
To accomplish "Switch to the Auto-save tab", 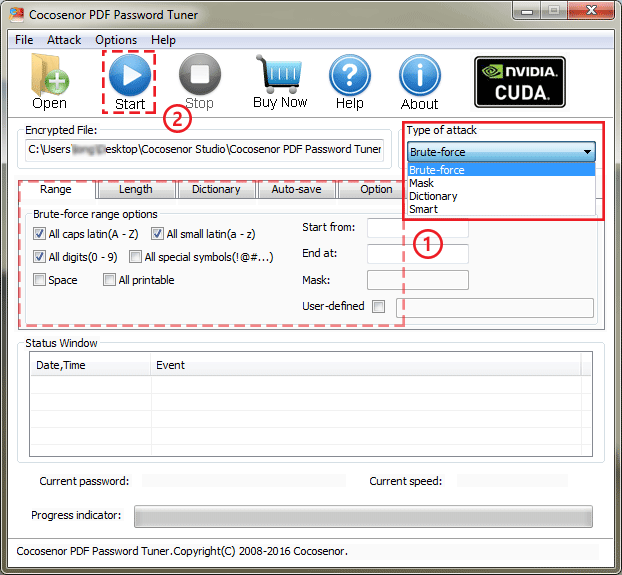I will pos(296,190).
